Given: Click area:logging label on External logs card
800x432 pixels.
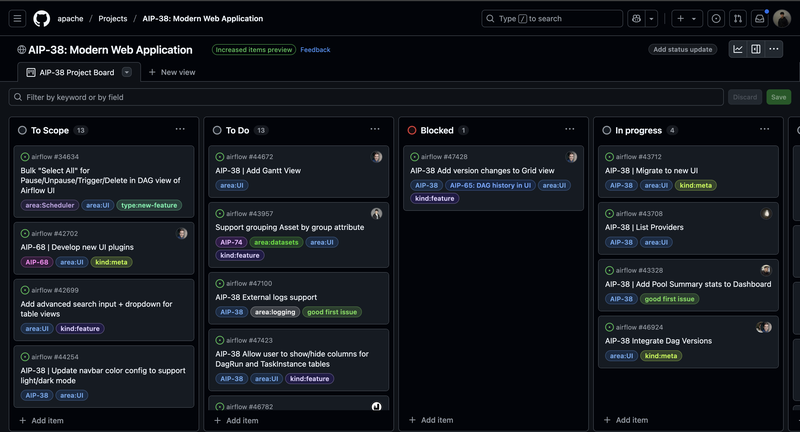Looking at the screenshot, I should point(275,312).
